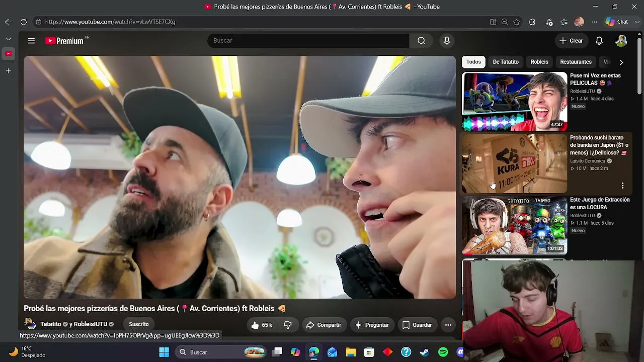Open Spotify from the taskbar
Image resolution: width=644 pixels, height=362 pixels.
click(443, 352)
